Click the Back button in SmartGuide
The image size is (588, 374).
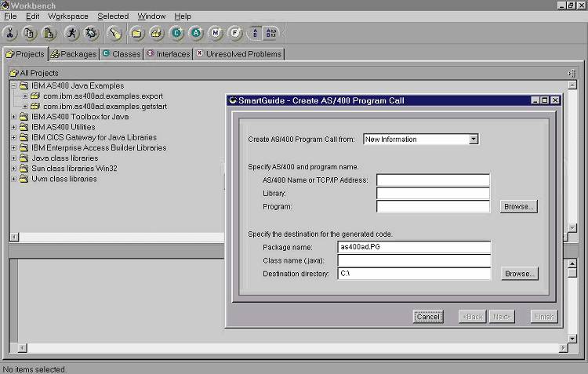(x=473, y=317)
